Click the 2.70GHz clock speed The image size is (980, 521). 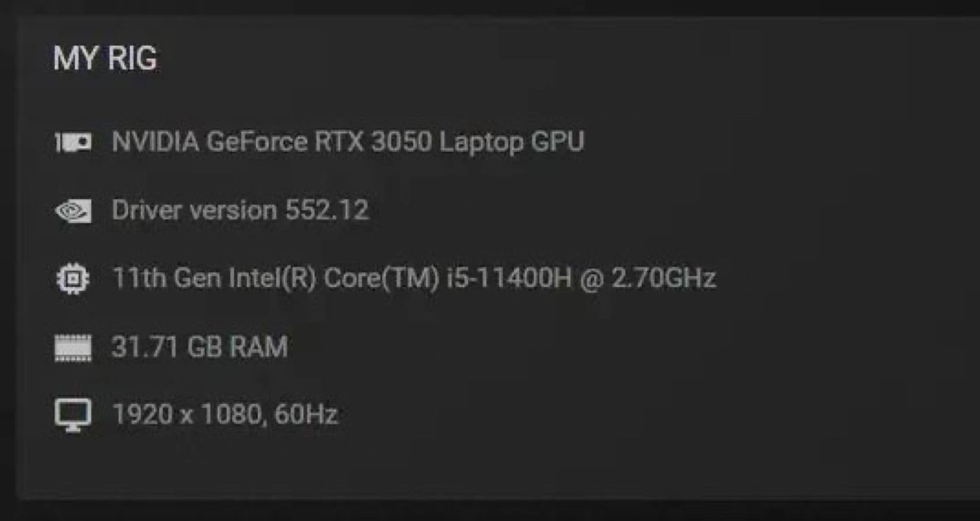coord(664,278)
